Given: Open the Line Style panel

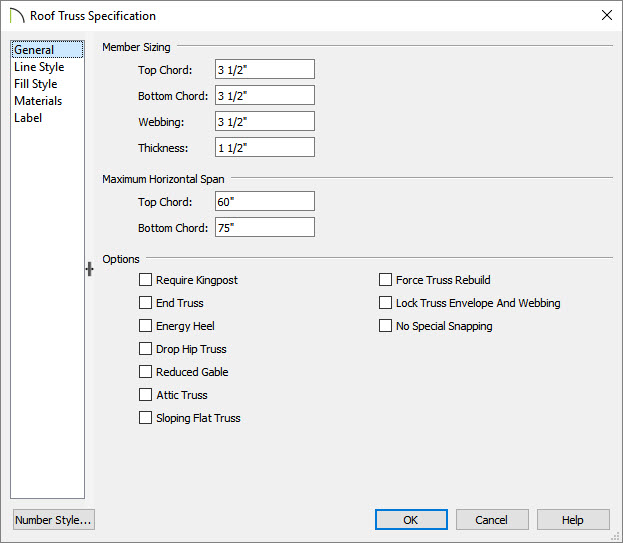Looking at the screenshot, I should pyautogui.click(x=39, y=67).
